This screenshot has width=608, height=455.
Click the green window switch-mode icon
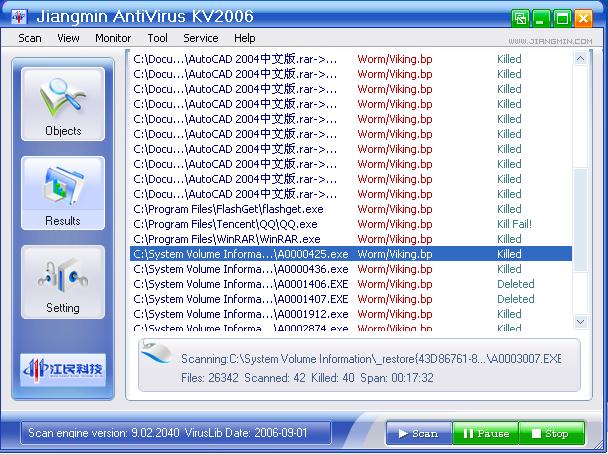[x=520, y=18]
